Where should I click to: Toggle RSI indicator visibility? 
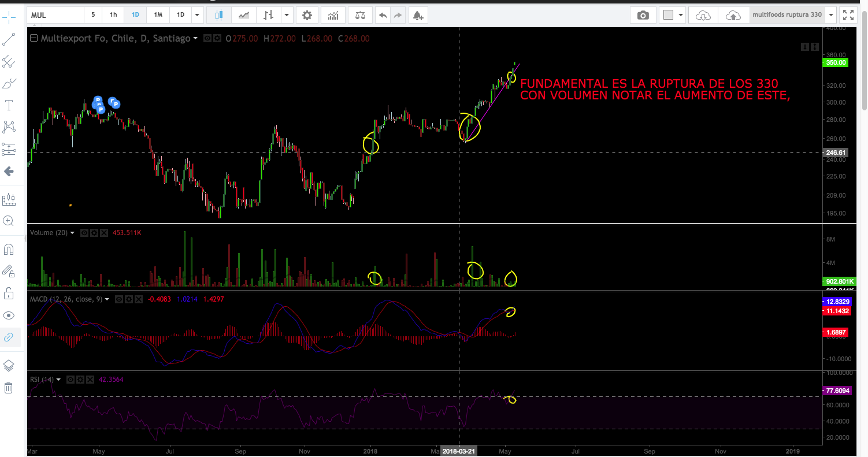(71, 380)
